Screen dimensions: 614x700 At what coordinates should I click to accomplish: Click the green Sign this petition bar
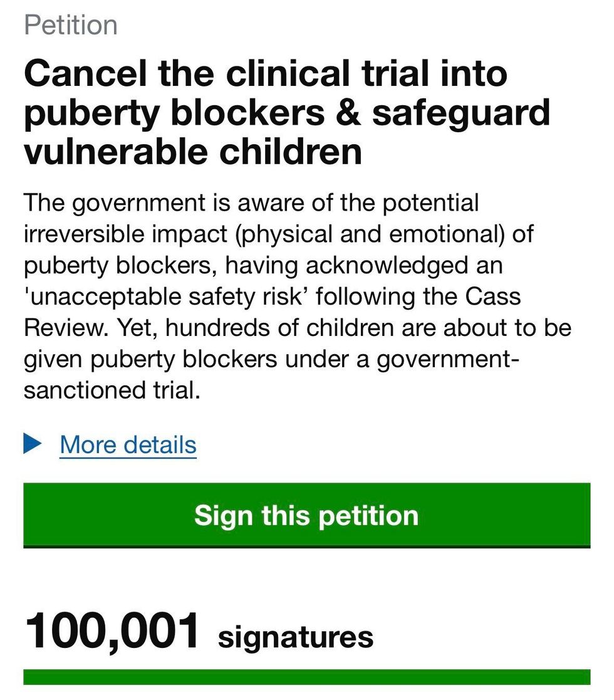[x=306, y=515]
